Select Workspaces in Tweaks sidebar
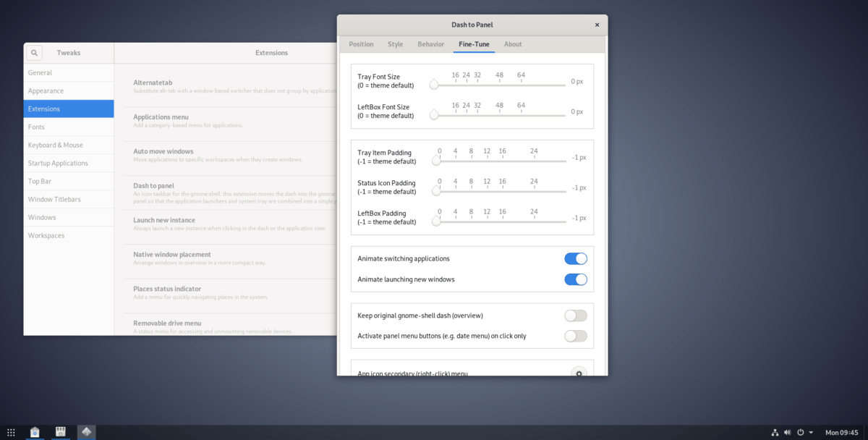 (69, 235)
